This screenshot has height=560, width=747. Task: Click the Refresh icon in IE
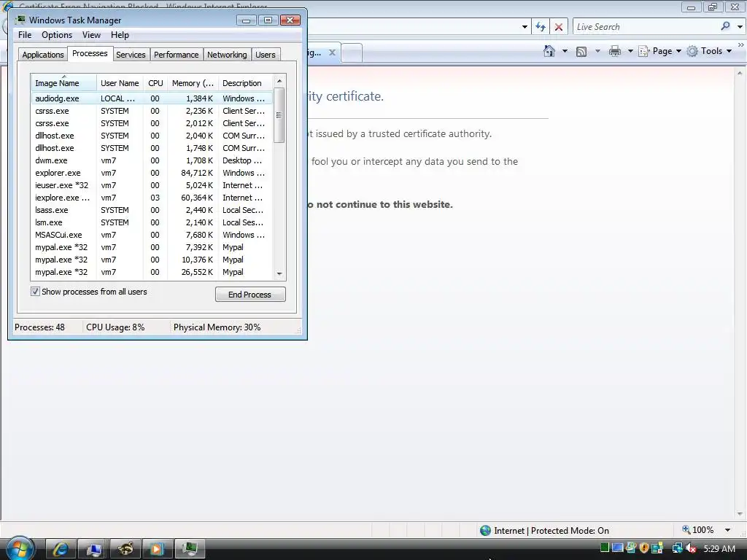(x=541, y=27)
